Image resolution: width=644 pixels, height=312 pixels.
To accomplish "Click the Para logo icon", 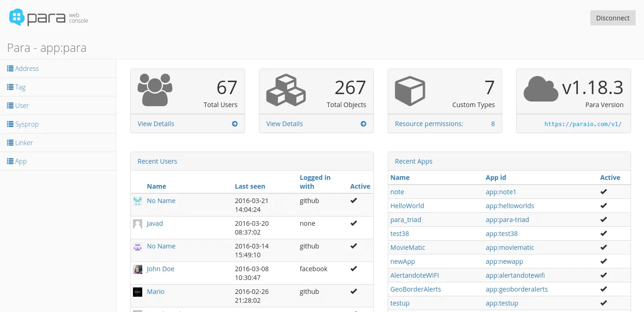I will [17, 17].
